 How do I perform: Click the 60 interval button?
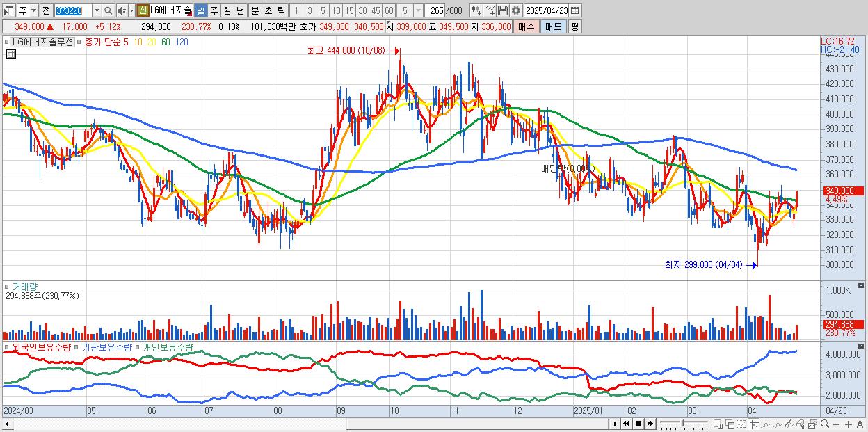[389, 10]
